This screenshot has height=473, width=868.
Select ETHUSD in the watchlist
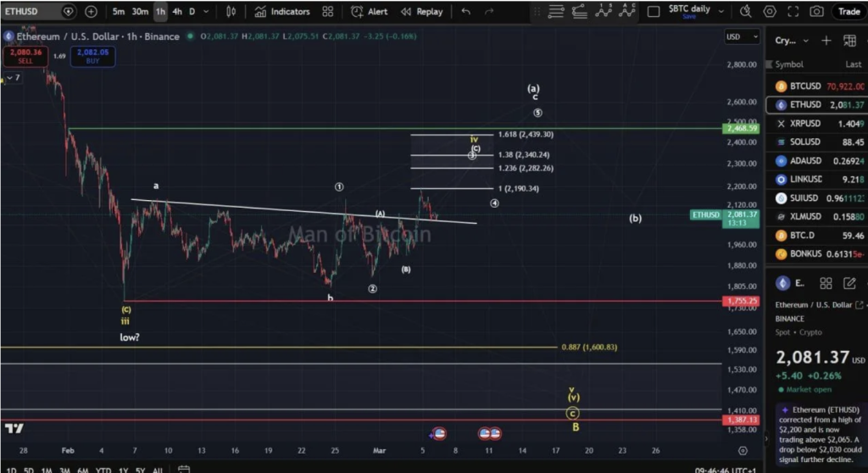click(817, 104)
